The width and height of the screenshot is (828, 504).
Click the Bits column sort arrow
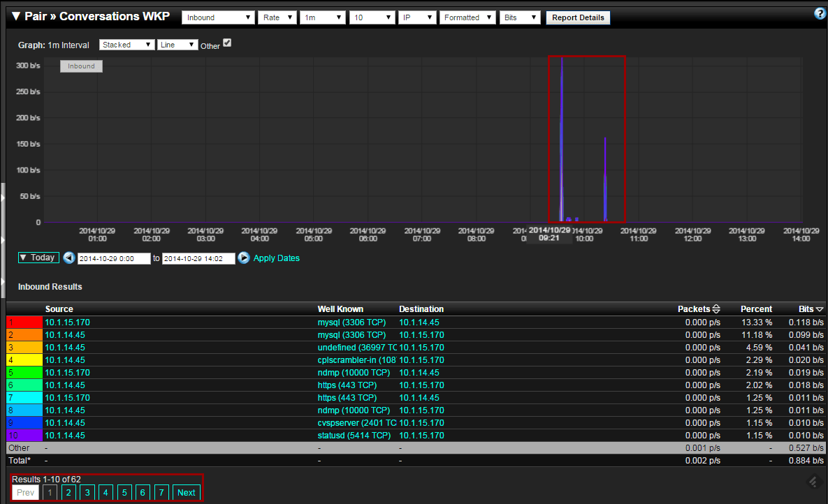click(x=820, y=309)
